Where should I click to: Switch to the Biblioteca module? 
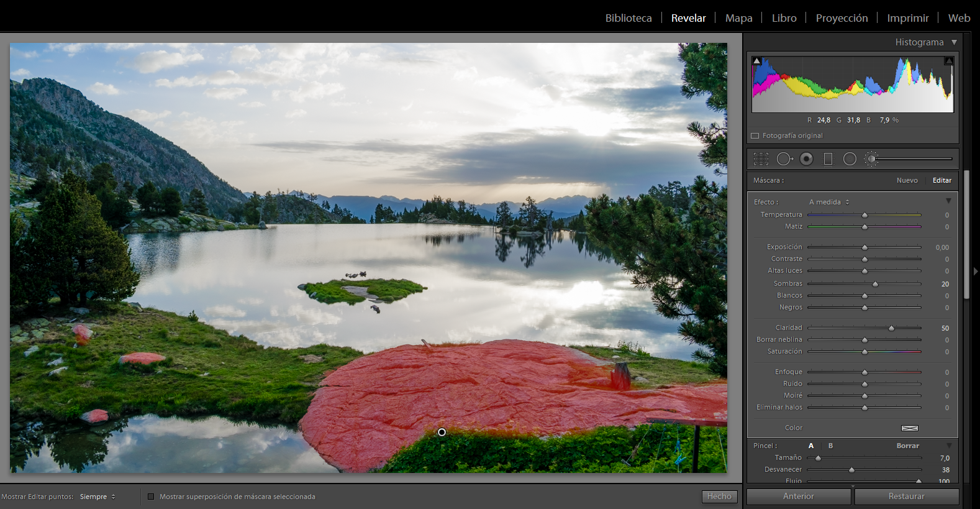pos(628,18)
